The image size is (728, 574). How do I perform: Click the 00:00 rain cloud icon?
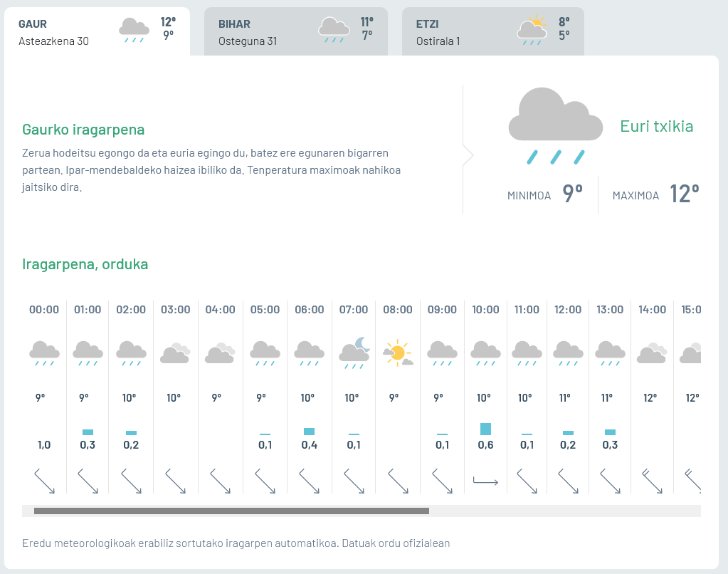coord(45,354)
